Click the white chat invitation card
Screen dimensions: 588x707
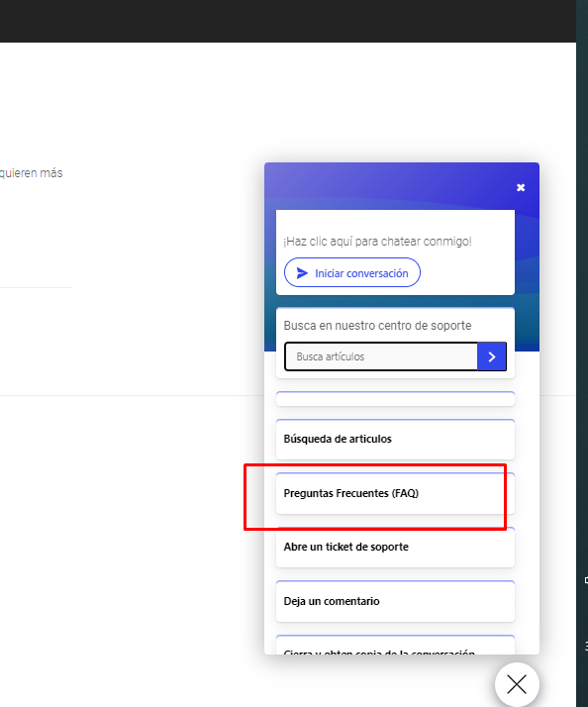point(395,252)
